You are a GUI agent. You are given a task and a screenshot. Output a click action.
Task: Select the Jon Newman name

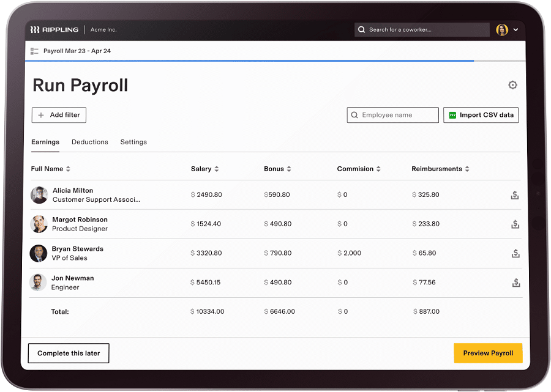[x=73, y=278]
